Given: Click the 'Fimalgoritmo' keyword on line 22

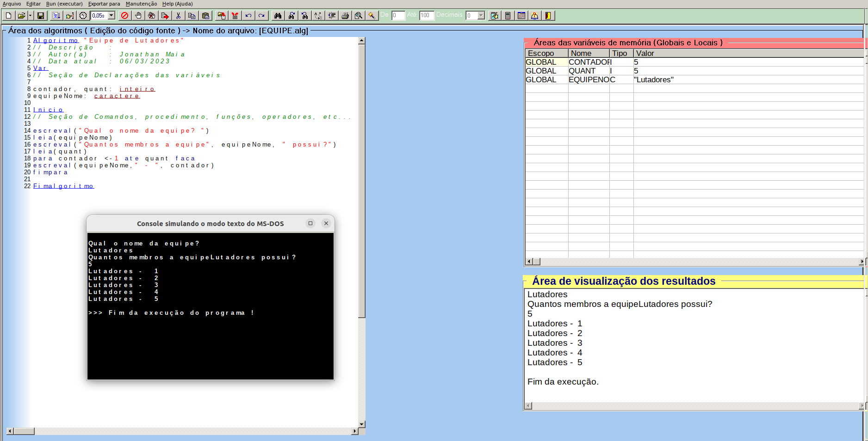Looking at the screenshot, I should (x=63, y=186).
